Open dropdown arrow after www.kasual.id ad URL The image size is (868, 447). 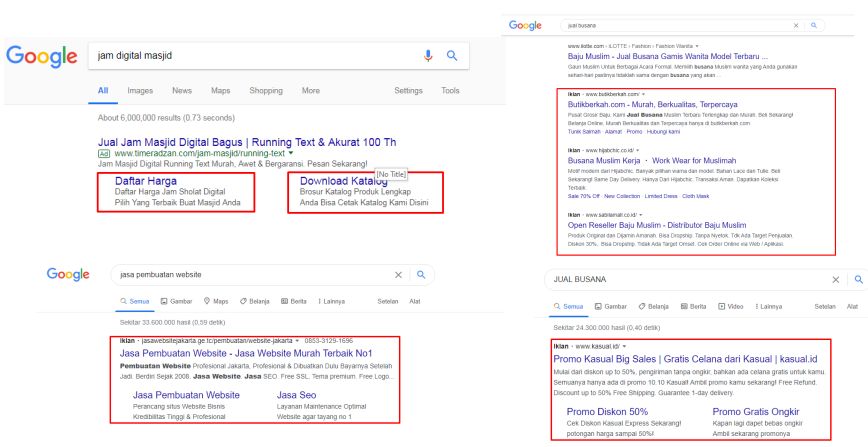tap(624, 346)
